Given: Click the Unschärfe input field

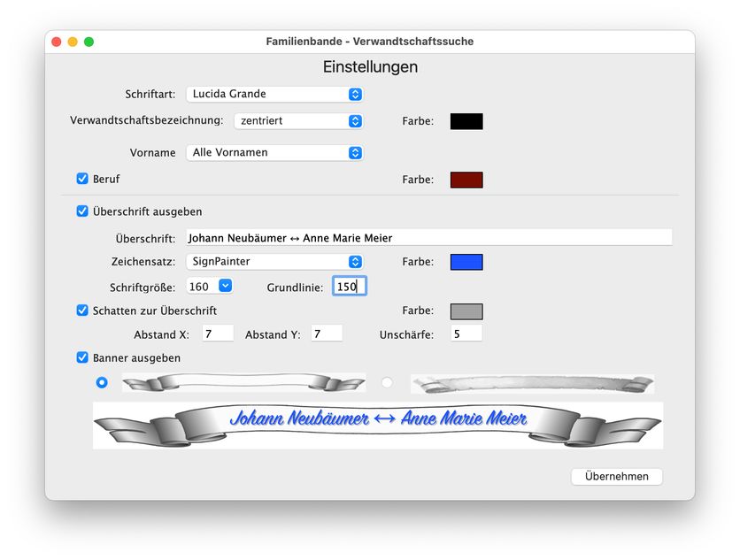Looking at the screenshot, I should 466,334.
